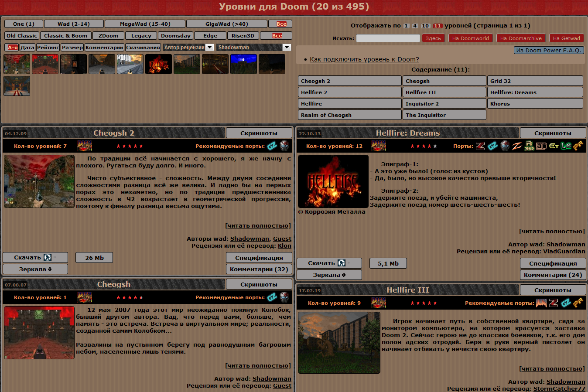Toggle the Wad (2-14) level-count filter

pos(74,24)
